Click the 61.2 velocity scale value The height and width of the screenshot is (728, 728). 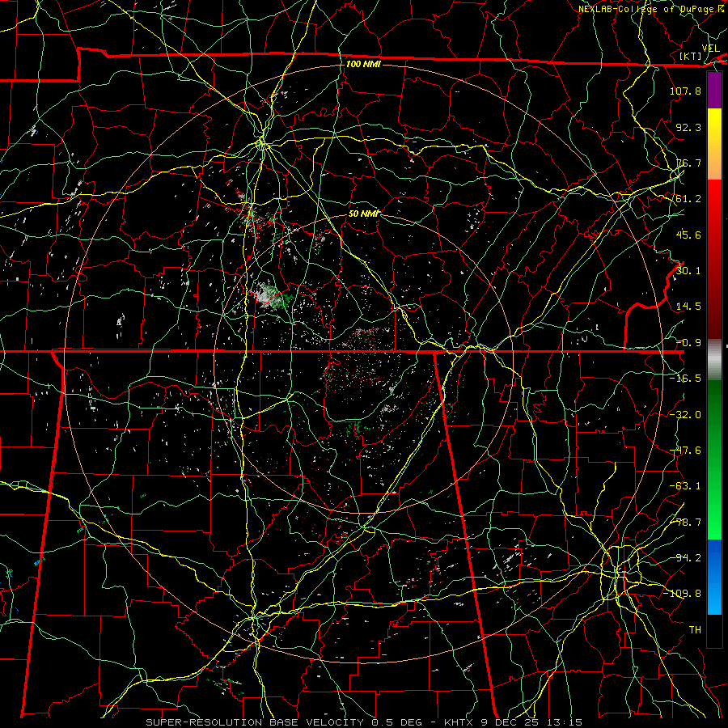point(688,199)
